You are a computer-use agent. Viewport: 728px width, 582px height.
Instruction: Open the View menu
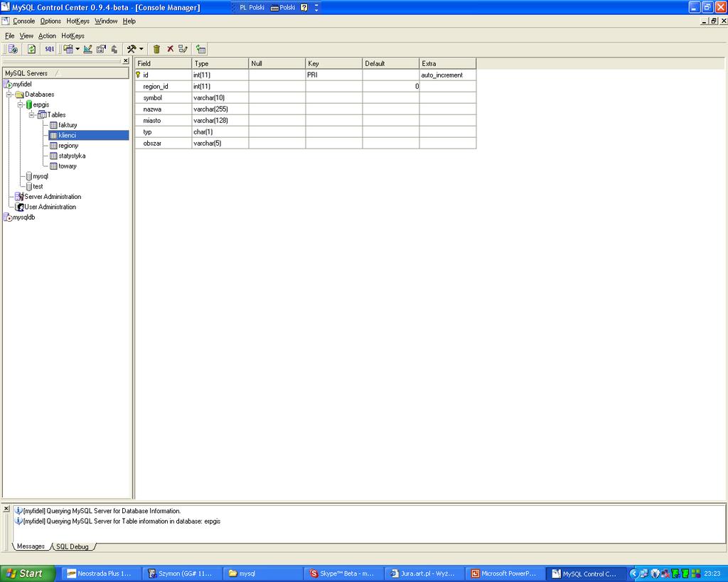point(26,36)
